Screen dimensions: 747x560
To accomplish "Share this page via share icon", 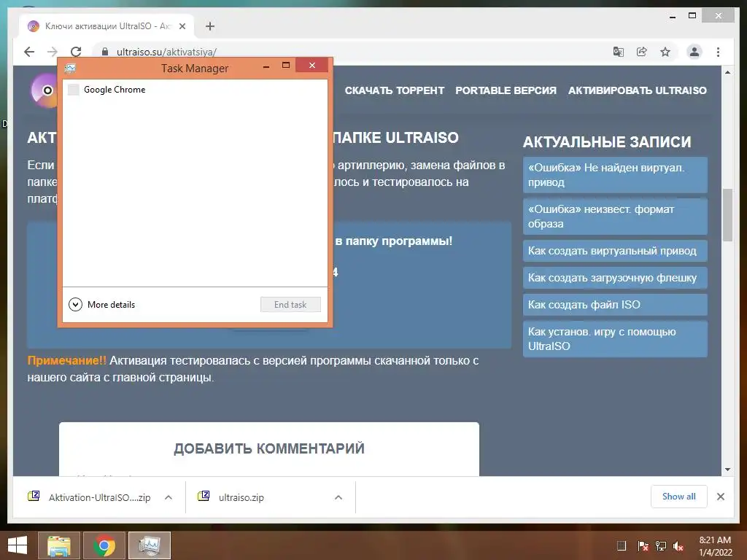I will pyautogui.click(x=642, y=52).
